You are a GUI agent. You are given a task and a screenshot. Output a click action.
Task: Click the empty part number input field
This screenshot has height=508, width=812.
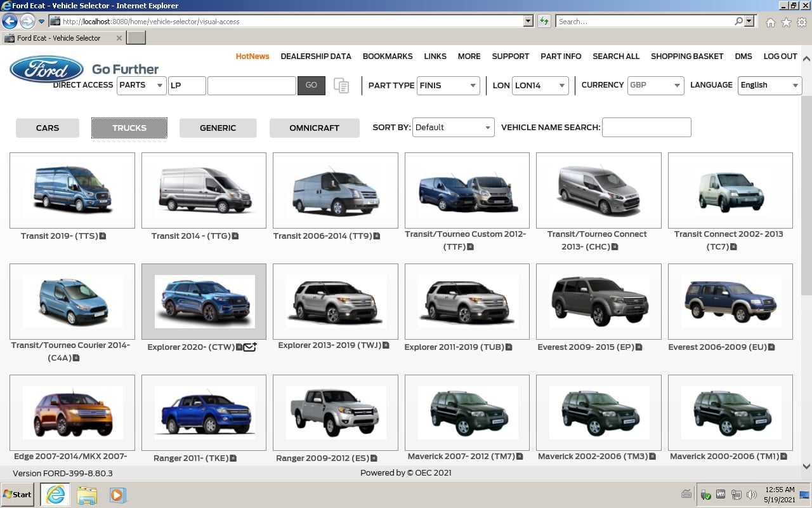252,85
